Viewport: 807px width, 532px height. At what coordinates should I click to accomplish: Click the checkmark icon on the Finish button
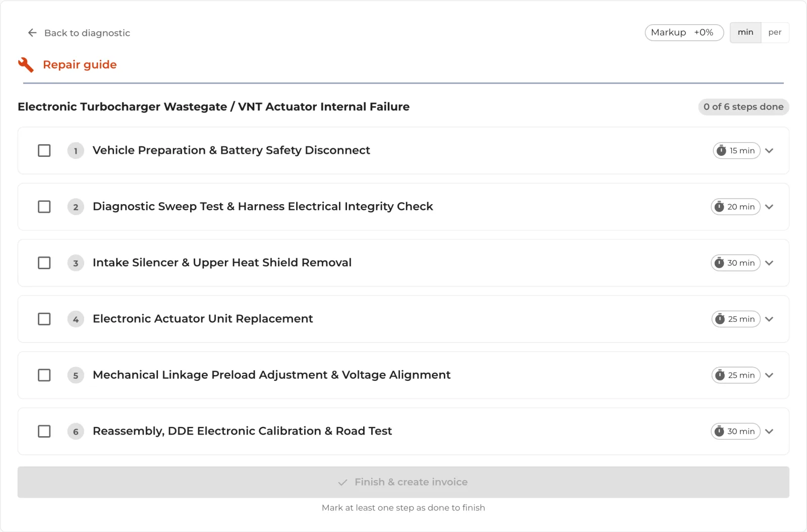point(342,483)
